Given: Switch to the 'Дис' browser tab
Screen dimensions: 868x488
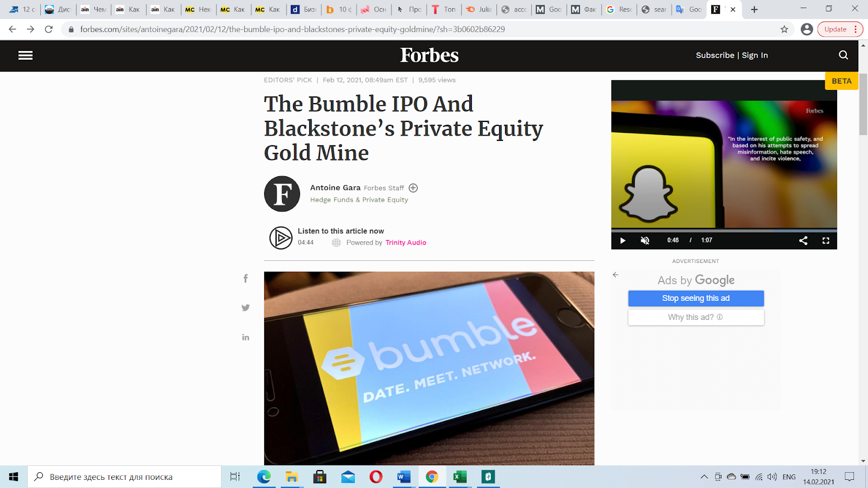Looking at the screenshot, I should [58, 9].
